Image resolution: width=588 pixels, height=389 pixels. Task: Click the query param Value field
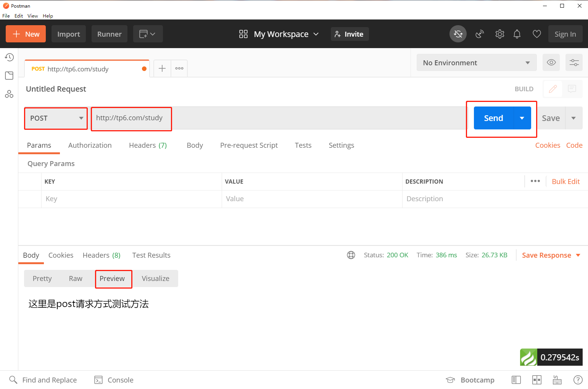pos(312,199)
